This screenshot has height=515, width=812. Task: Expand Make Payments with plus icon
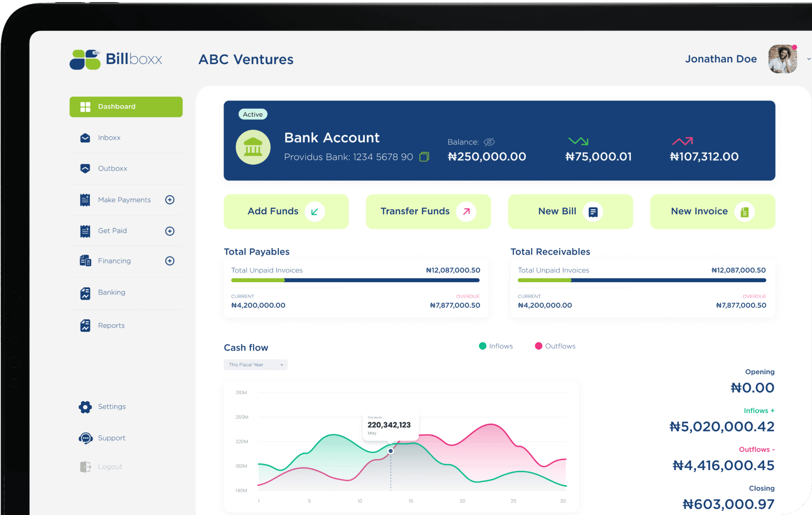tap(170, 200)
